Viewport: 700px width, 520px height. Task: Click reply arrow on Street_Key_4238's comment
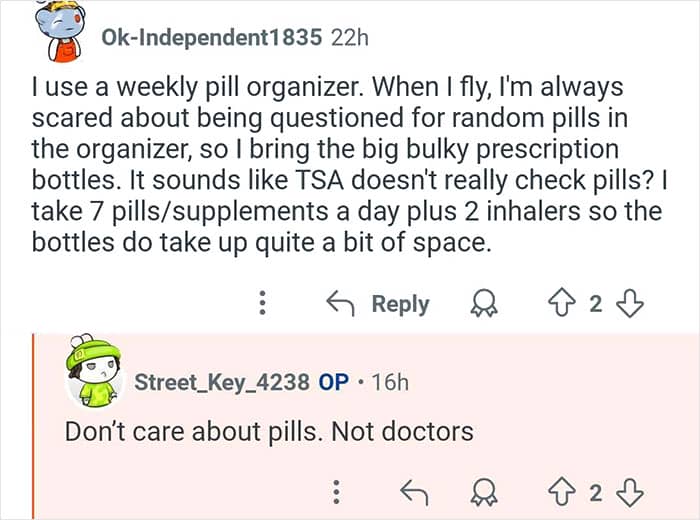coord(411,490)
